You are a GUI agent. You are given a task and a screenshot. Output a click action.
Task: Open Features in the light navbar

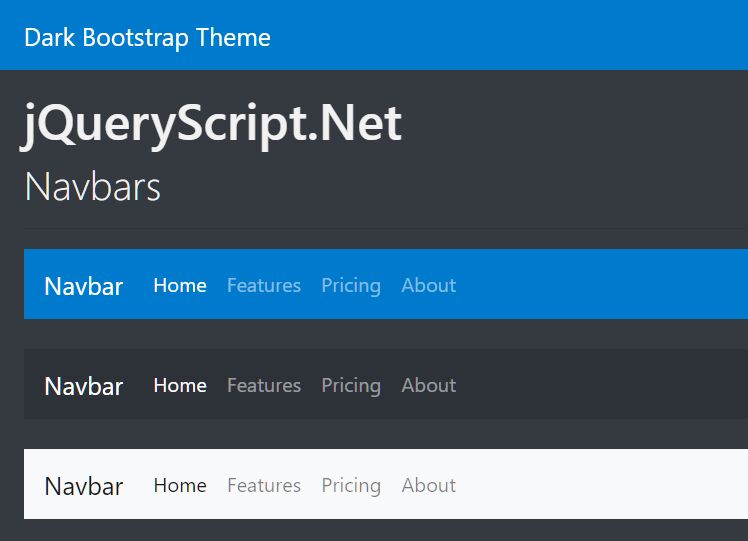[x=264, y=485]
